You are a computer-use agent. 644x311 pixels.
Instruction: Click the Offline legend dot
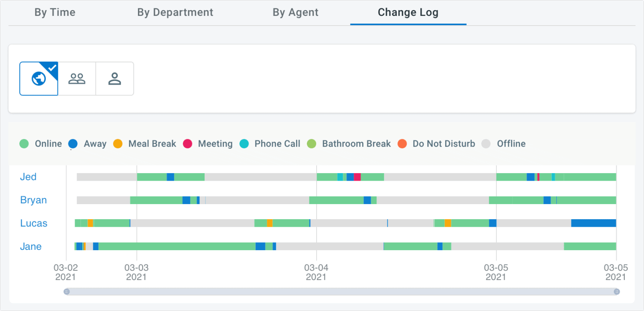[486, 144]
